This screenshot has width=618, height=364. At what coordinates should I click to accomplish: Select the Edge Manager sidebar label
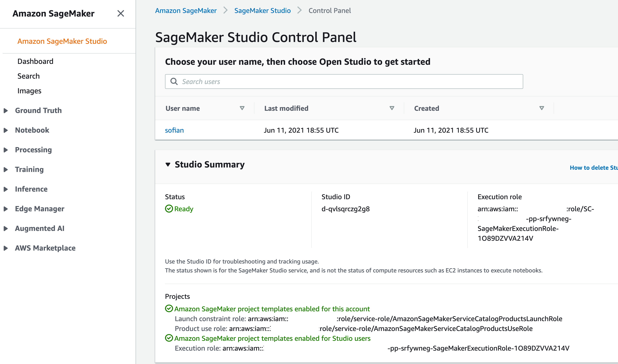tap(40, 209)
